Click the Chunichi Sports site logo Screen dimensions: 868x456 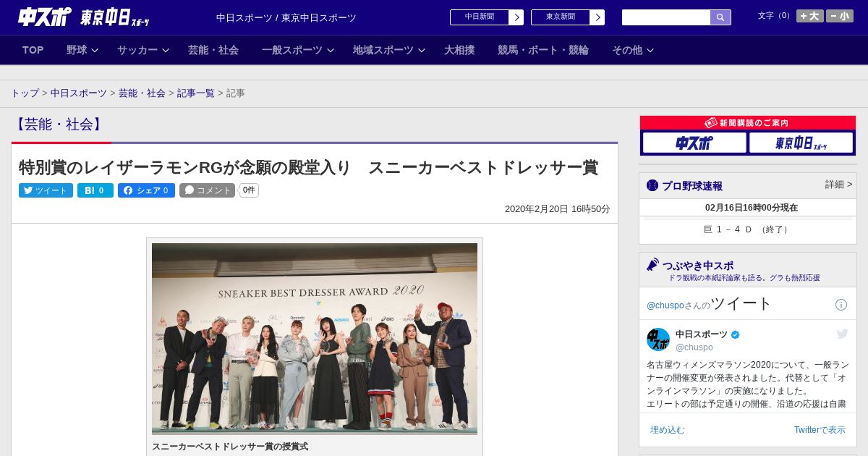45,17
